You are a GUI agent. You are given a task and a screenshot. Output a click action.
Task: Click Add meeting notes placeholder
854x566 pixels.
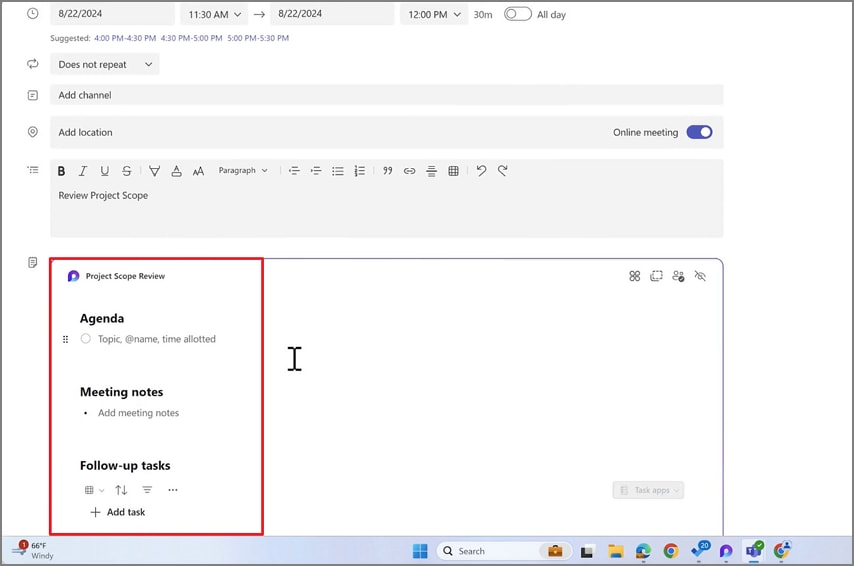pos(138,413)
